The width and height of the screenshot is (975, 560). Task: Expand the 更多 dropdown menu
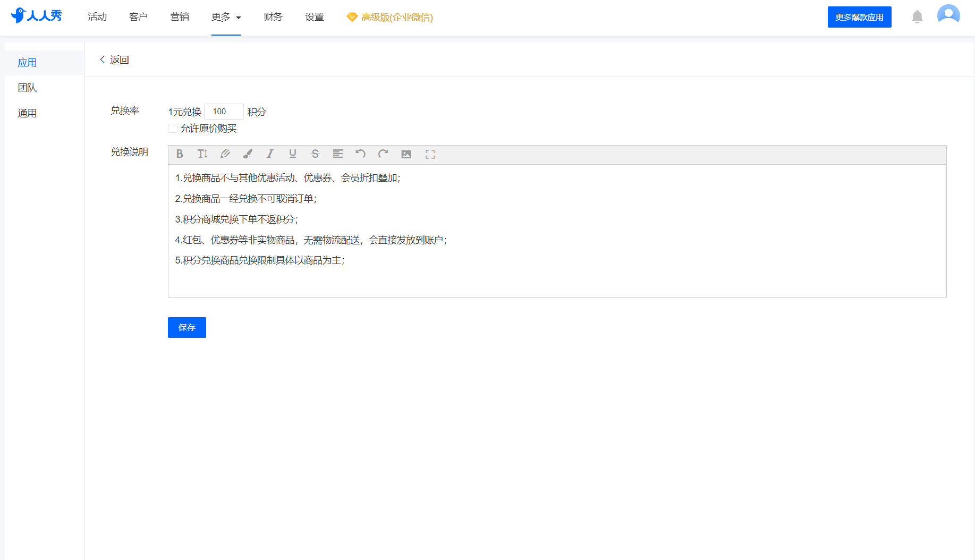click(x=226, y=17)
